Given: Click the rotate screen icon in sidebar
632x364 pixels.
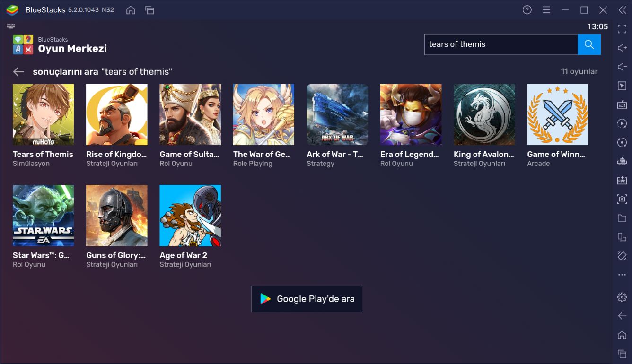Looking at the screenshot, I should [x=622, y=256].
